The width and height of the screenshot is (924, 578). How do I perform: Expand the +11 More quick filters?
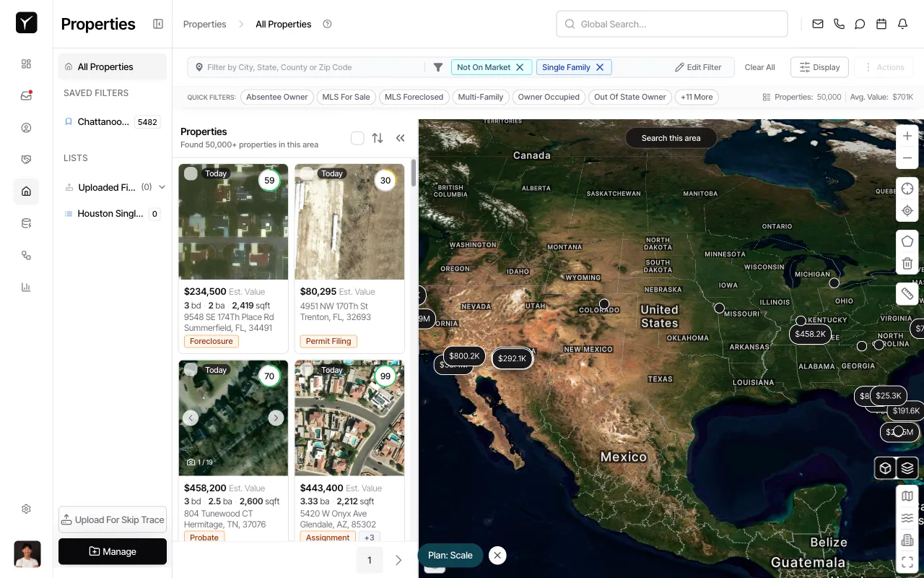697,97
